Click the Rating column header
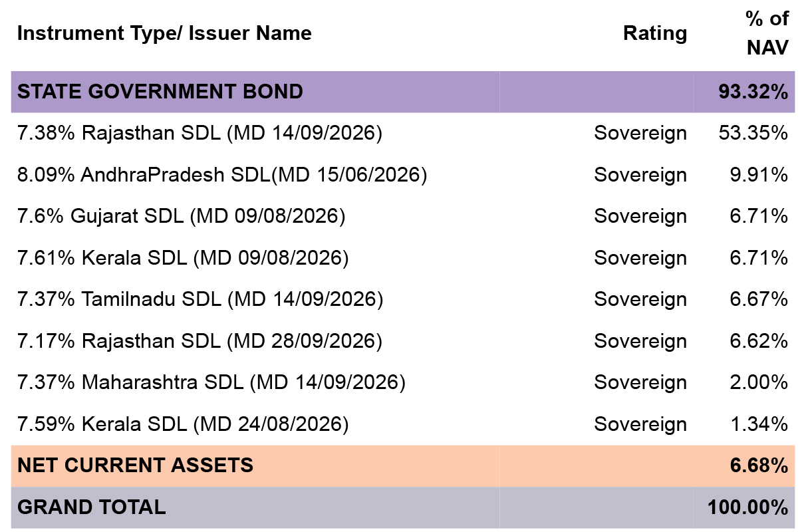 click(x=654, y=33)
